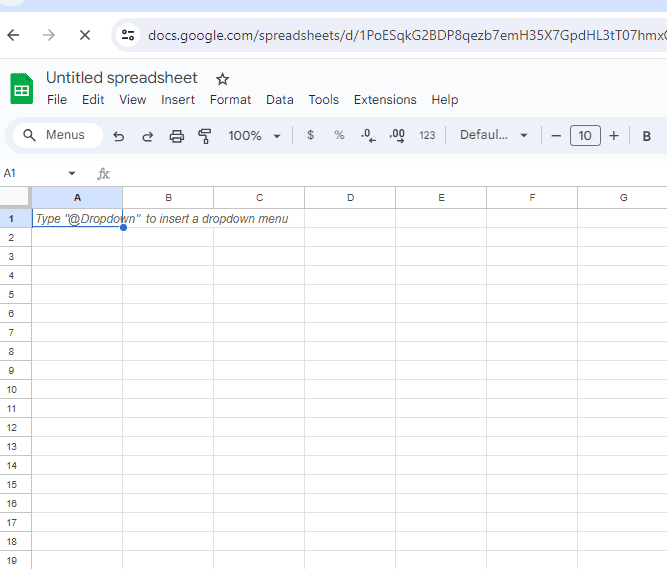Activate the paint format tool
Viewport: 667px width, 569px height.
[x=205, y=136]
